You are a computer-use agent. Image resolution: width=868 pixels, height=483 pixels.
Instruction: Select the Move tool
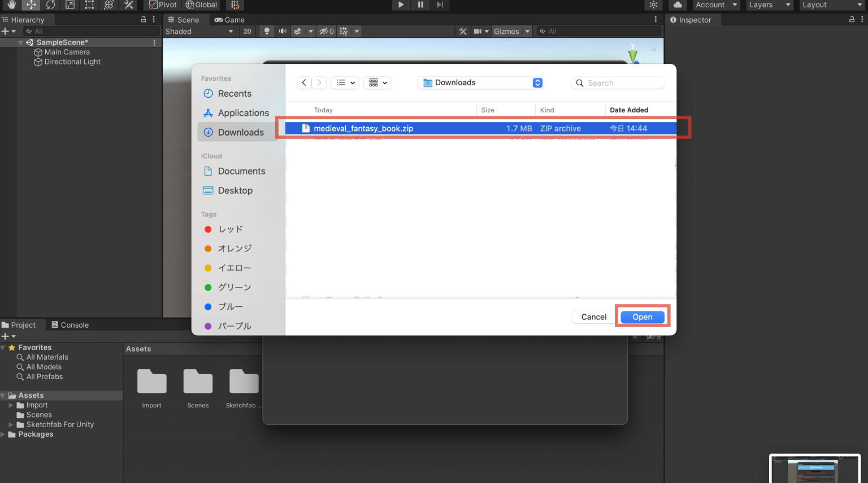[31, 5]
